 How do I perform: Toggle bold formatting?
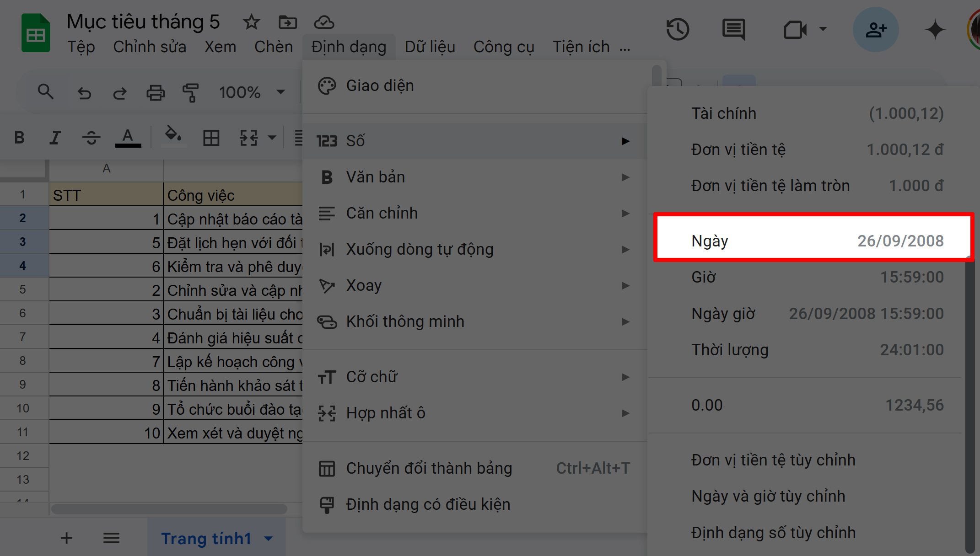(19, 137)
